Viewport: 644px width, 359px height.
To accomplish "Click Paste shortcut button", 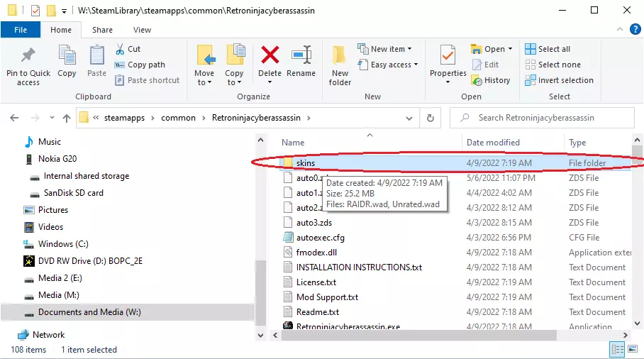I will coord(147,80).
